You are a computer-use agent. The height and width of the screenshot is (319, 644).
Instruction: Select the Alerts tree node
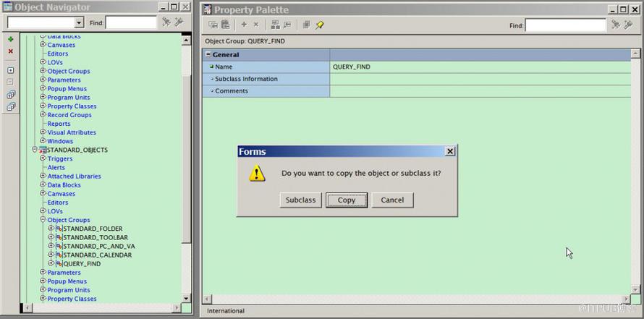click(56, 168)
